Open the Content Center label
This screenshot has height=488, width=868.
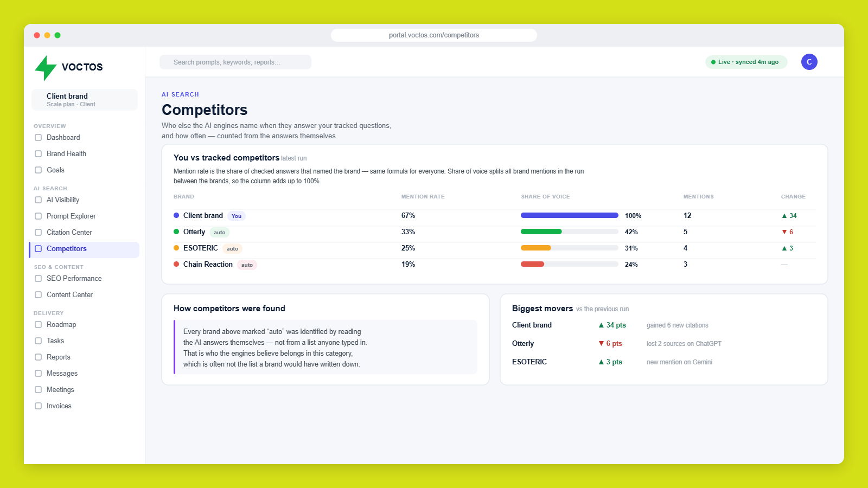tap(69, 295)
